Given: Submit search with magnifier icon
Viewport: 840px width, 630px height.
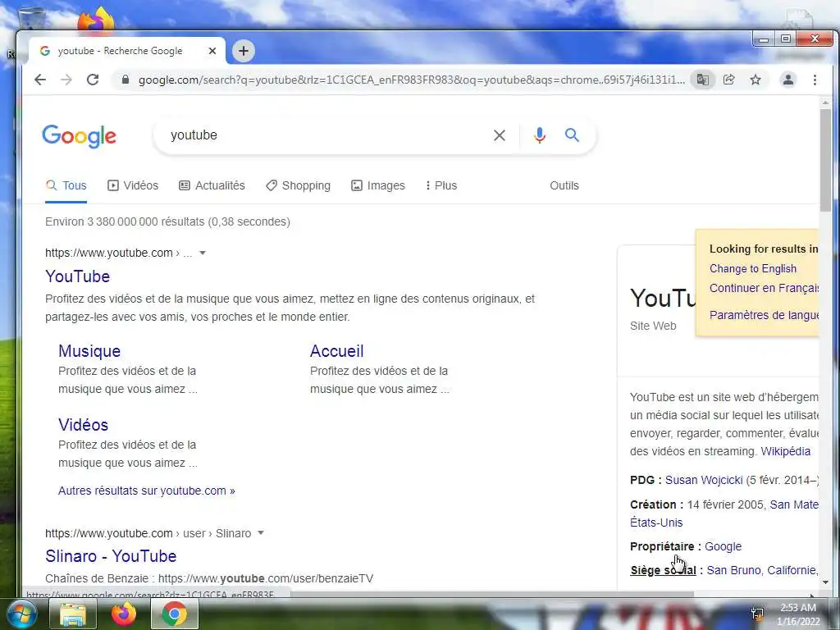Looking at the screenshot, I should point(572,135).
